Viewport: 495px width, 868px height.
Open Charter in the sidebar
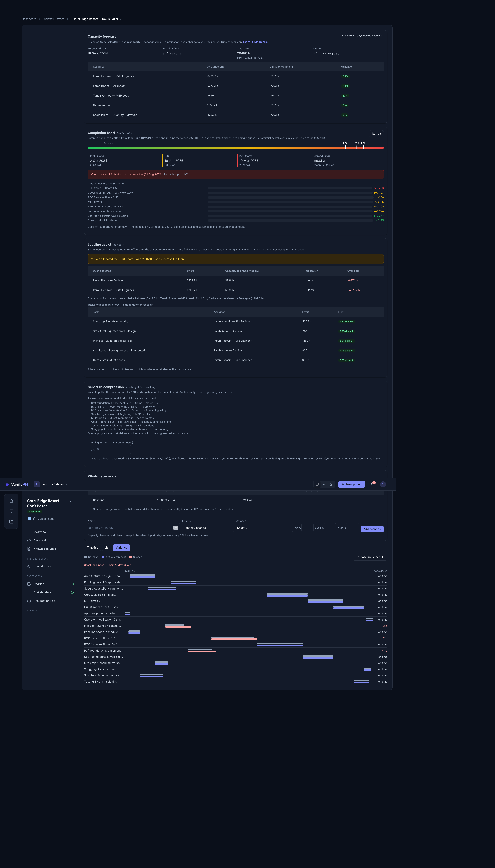point(50,584)
